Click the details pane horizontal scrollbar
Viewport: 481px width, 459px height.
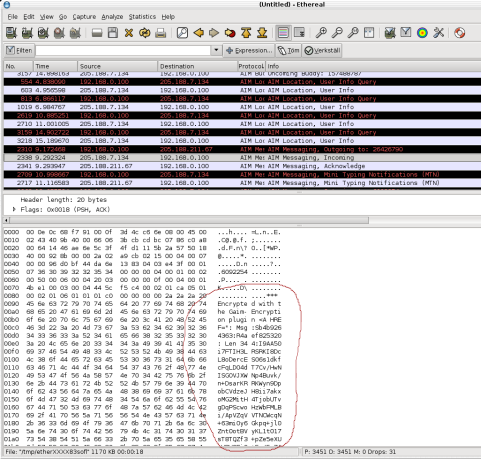[189, 220]
